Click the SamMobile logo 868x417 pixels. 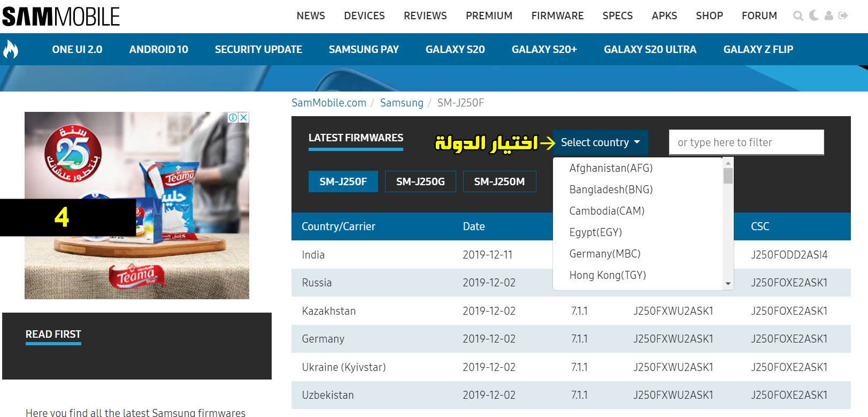(61, 16)
